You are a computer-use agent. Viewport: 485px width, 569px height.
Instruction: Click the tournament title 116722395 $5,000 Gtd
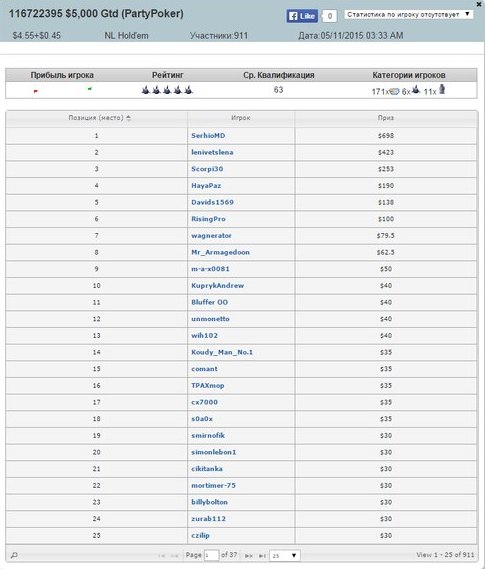click(96, 14)
